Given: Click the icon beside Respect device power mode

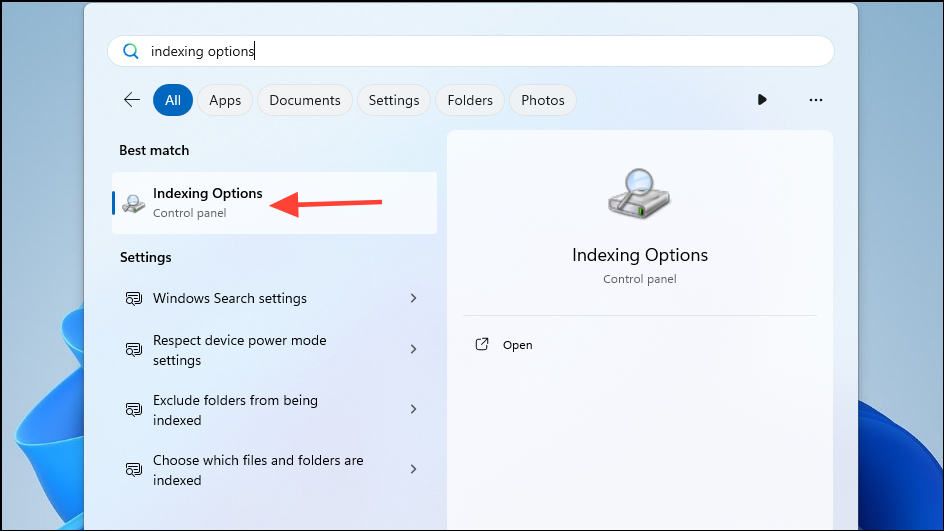Looking at the screenshot, I should [134, 349].
